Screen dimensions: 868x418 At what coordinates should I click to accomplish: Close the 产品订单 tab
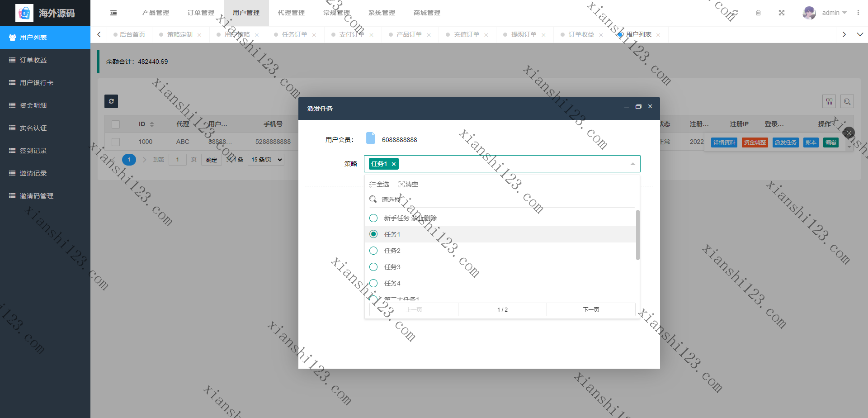point(429,35)
